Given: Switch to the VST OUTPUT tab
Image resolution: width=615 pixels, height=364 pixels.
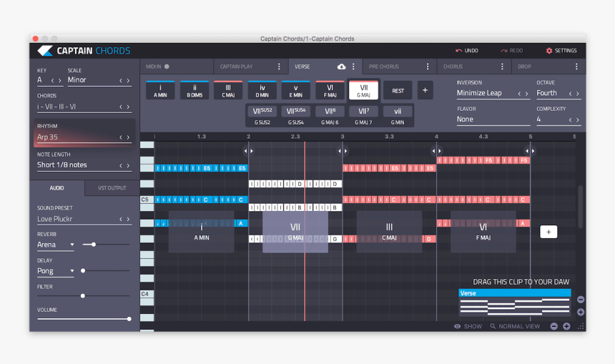Looking at the screenshot, I should tap(112, 188).
